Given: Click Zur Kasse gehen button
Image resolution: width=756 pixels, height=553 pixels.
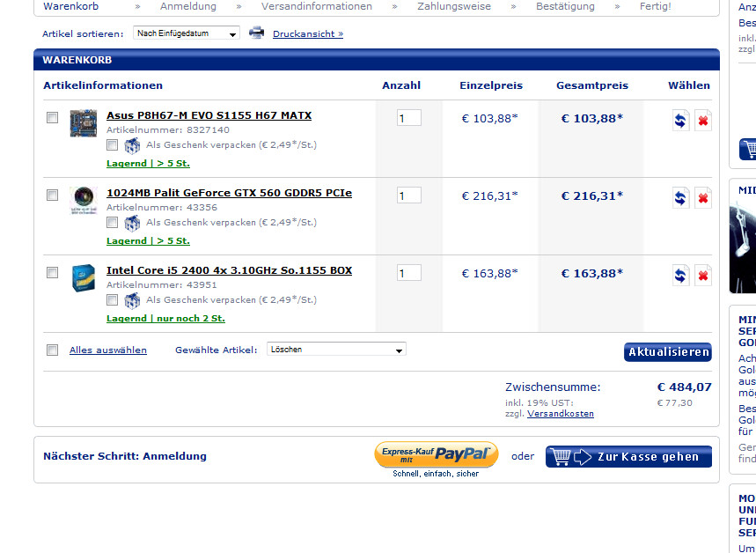Looking at the screenshot, I should click(628, 456).
